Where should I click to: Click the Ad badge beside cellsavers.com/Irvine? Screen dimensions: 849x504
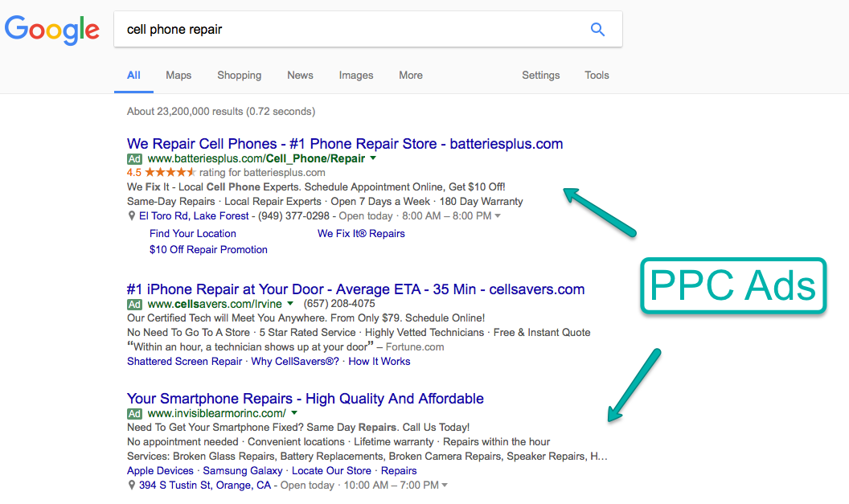tap(134, 304)
